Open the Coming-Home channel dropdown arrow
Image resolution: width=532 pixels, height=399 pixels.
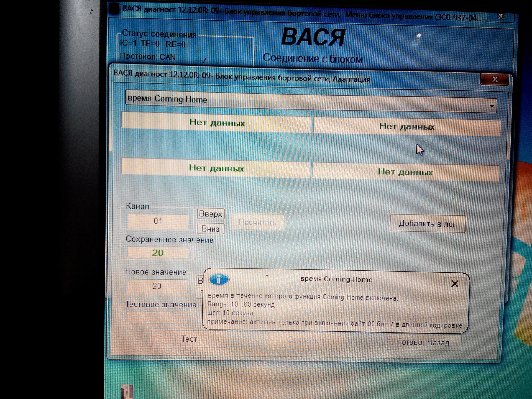(x=492, y=106)
